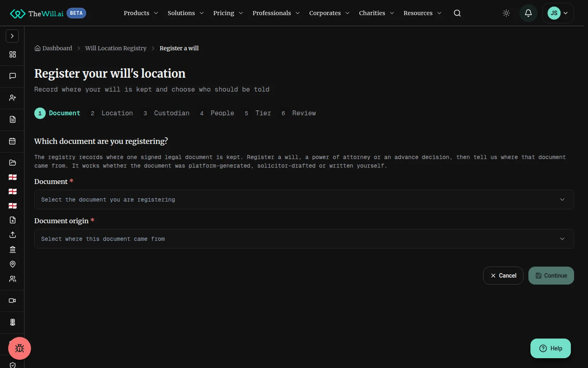This screenshot has height=368, width=588.
Task: Open the Help button
Action: pos(550,348)
